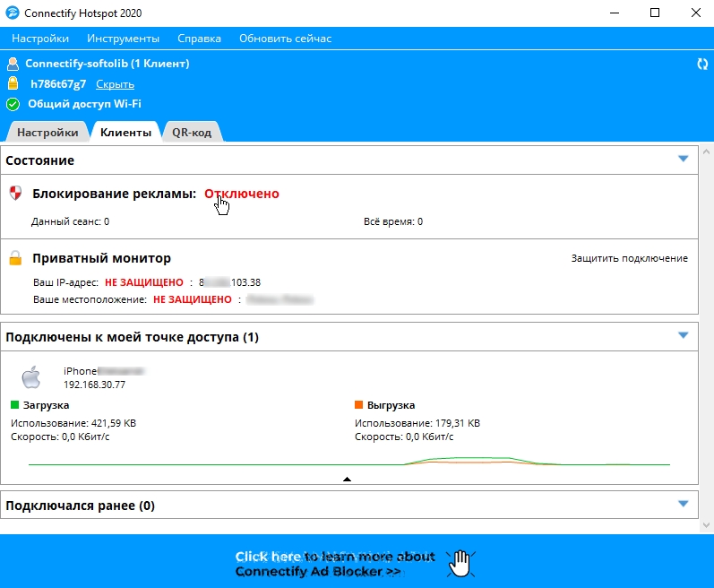Click the open padlock Private Monitor icon
The image size is (714, 588).
click(15, 258)
